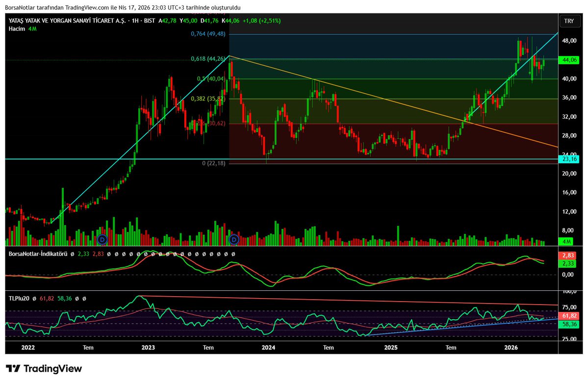This screenshot has width=588, height=383.
Task: Click the 0,00 level on the BorsaNotlar indicator axis
Action: coord(568,275)
